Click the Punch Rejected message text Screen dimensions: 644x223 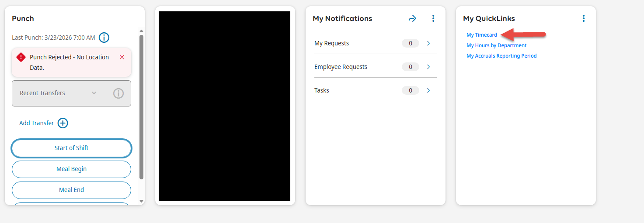69,62
